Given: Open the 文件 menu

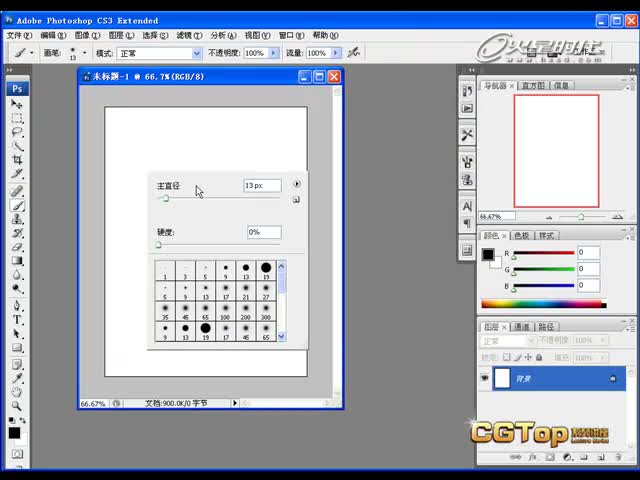Looking at the screenshot, I should coord(19,36).
